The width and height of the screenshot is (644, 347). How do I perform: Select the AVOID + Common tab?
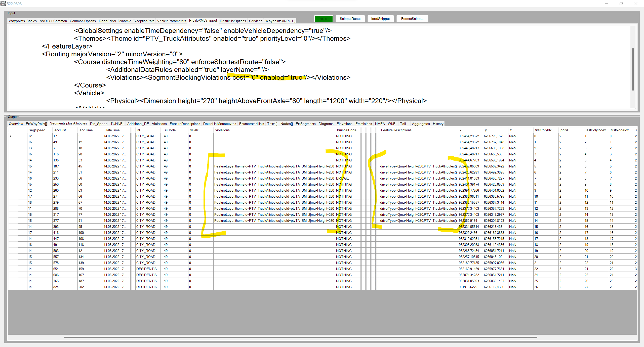click(53, 21)
